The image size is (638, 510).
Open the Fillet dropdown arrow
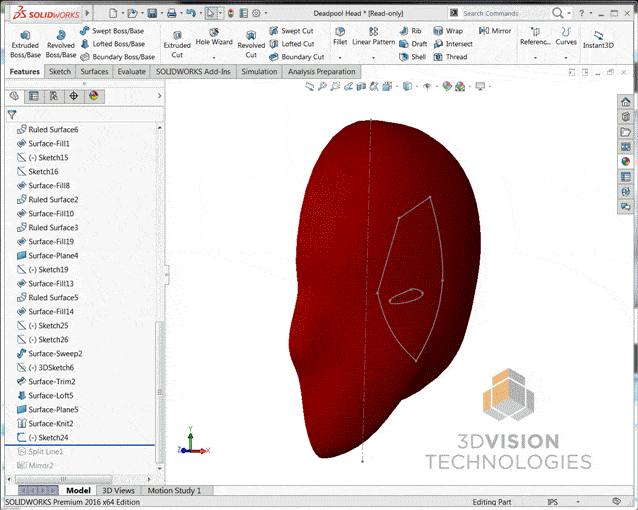click(340, 58)
